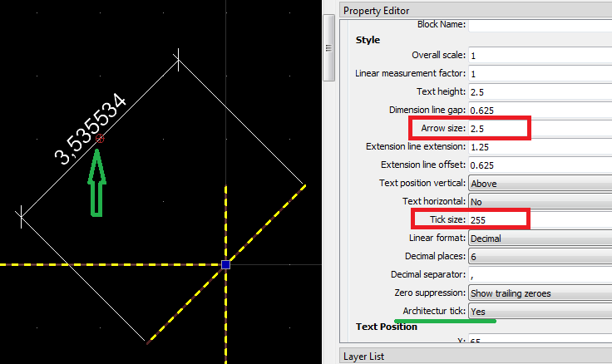Click the Extension line offset field
This screenshot has height=364, width=612.
tap(539, 165)
